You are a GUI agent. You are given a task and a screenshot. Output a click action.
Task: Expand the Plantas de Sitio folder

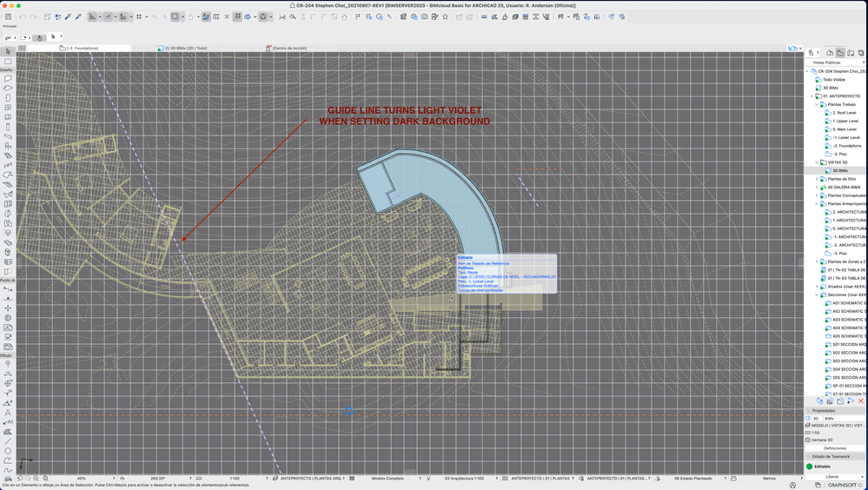pos(817,179)
